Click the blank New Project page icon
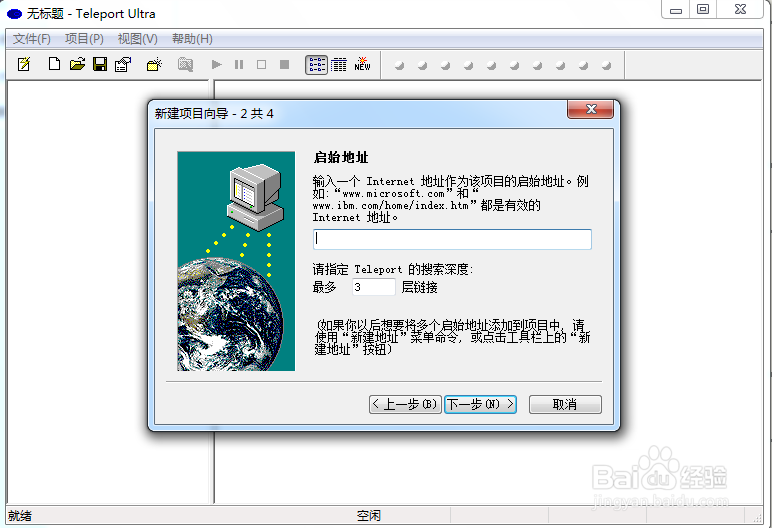The width and height of the screenshot is (772, 528). [54, 64]
